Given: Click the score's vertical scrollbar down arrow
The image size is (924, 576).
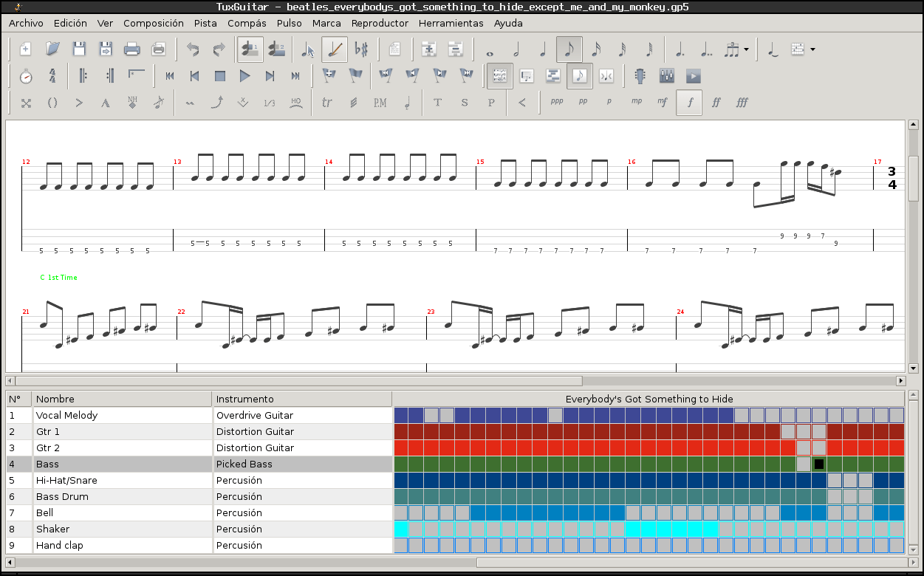Looking at the screenshot, I should 913,368.
